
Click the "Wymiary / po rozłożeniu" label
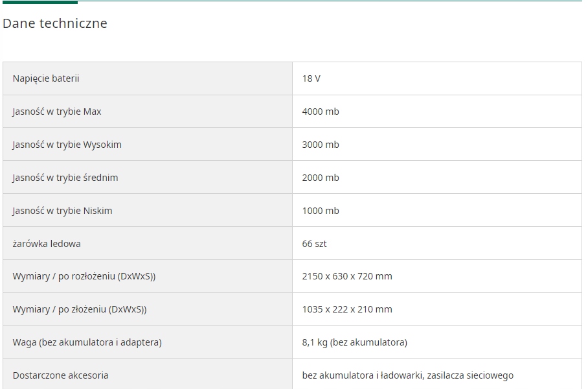[84, 276]
